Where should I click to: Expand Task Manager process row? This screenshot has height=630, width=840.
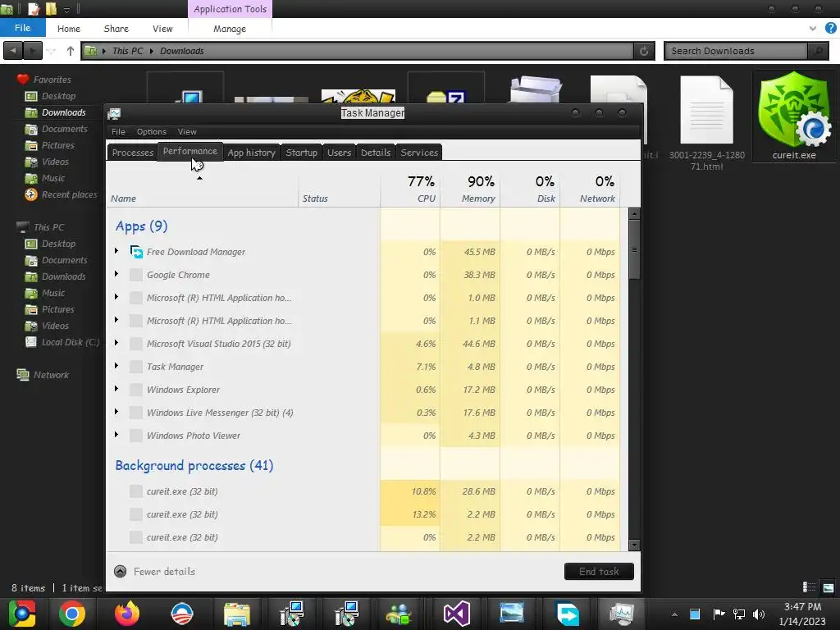[x=116, y=366]
